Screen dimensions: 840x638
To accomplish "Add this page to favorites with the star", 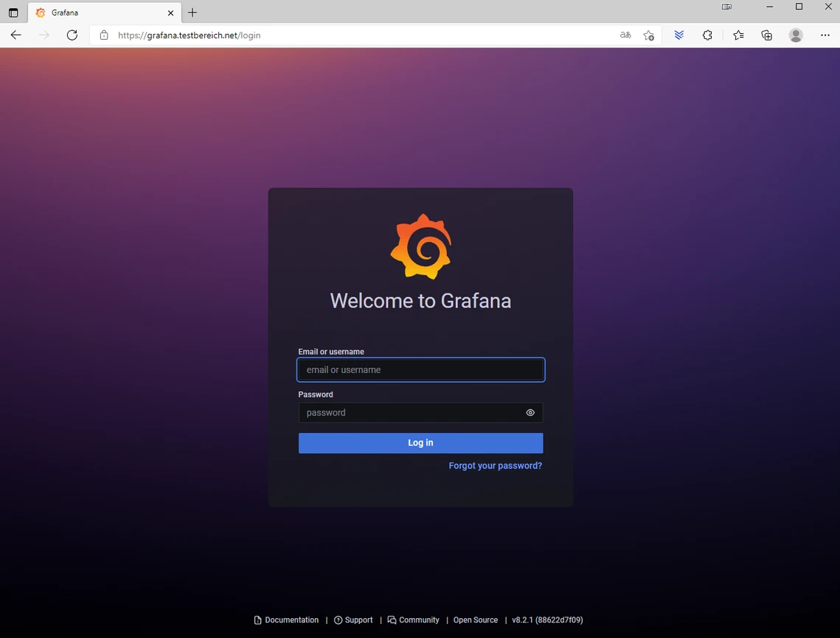I will point(648,35).
